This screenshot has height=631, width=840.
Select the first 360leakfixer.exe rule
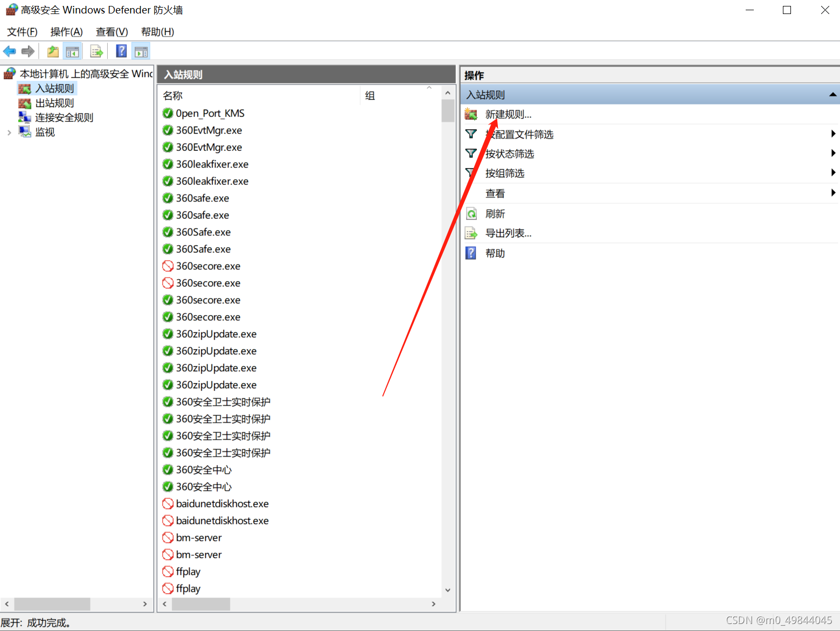pyautogui.click(x=212, y=164)
